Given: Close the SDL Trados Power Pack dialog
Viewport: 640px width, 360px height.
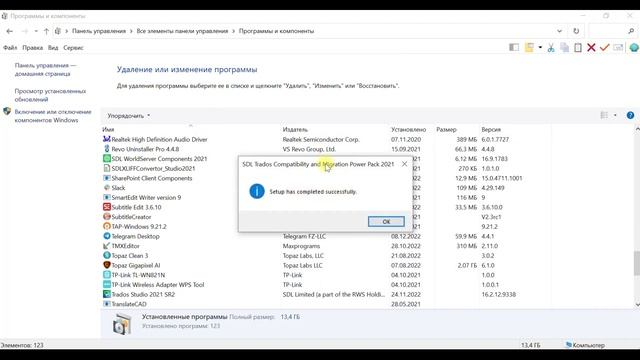Looking at the screenshot, I should [404, 164].
